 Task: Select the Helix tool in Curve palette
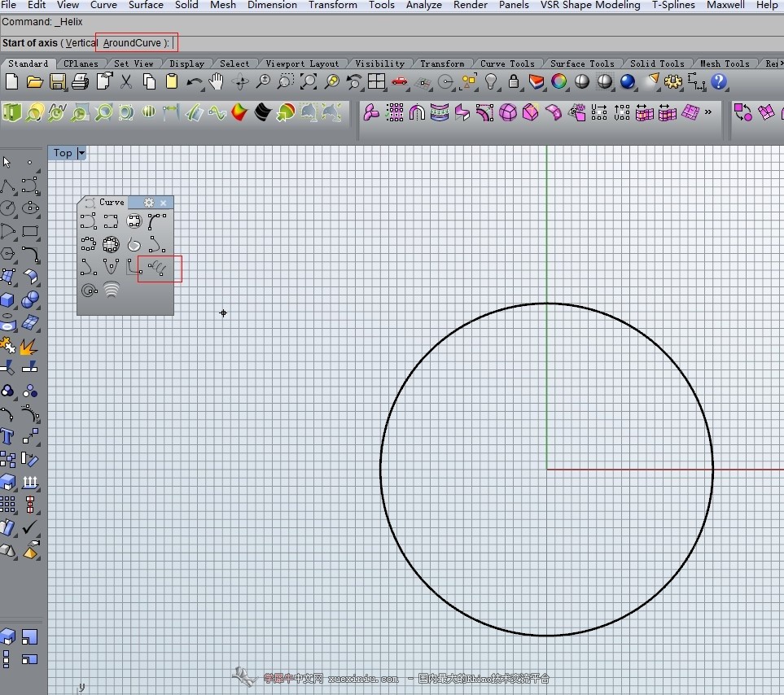[x=157, y=269]
